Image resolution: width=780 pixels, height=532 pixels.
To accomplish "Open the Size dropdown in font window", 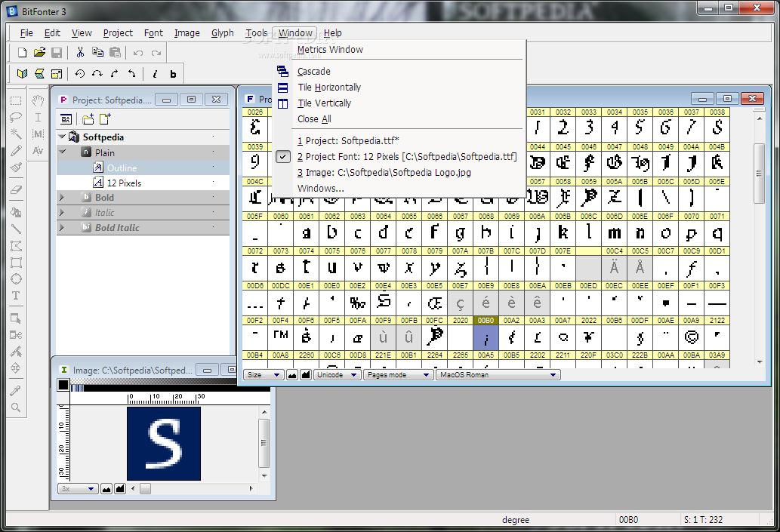I will (x=264, y=375).
